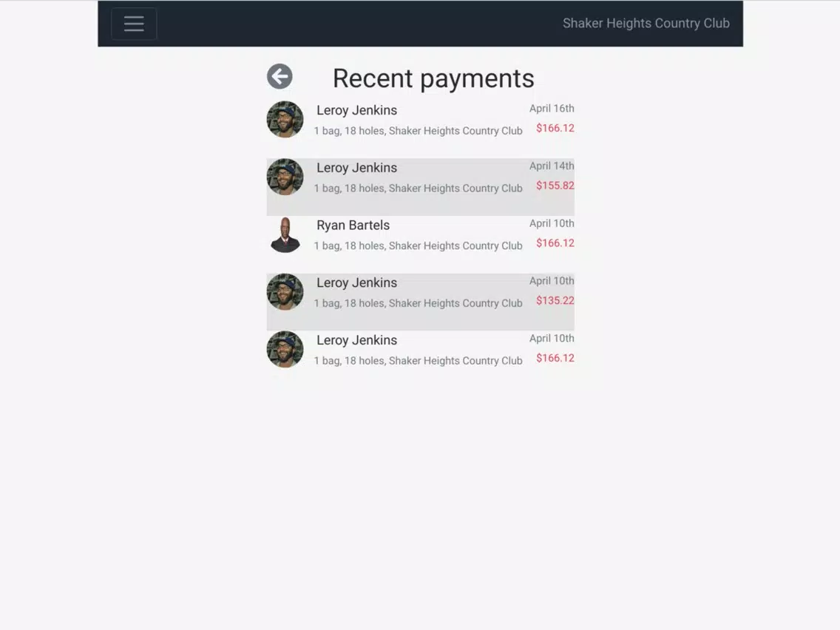Click Leroy Jenkins avatar on $135.22 payment
Screen dimensions: 840x630
285,292
